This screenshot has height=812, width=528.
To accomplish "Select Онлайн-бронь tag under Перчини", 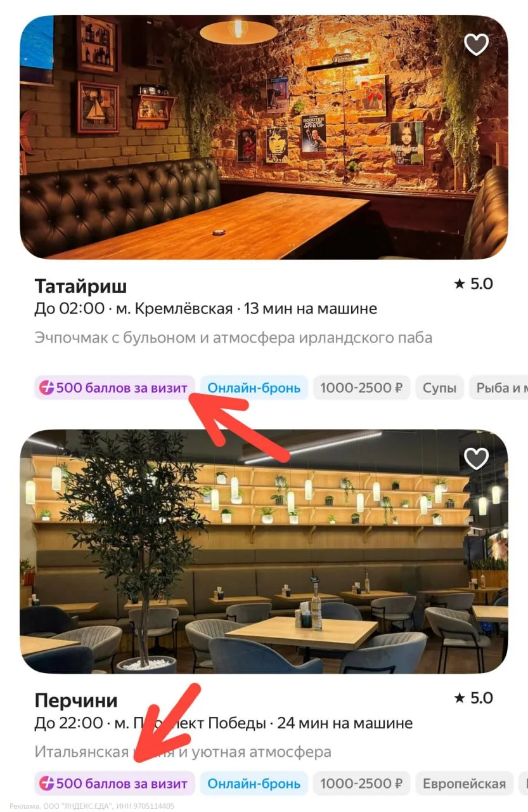I will click(x=254, y=783).
